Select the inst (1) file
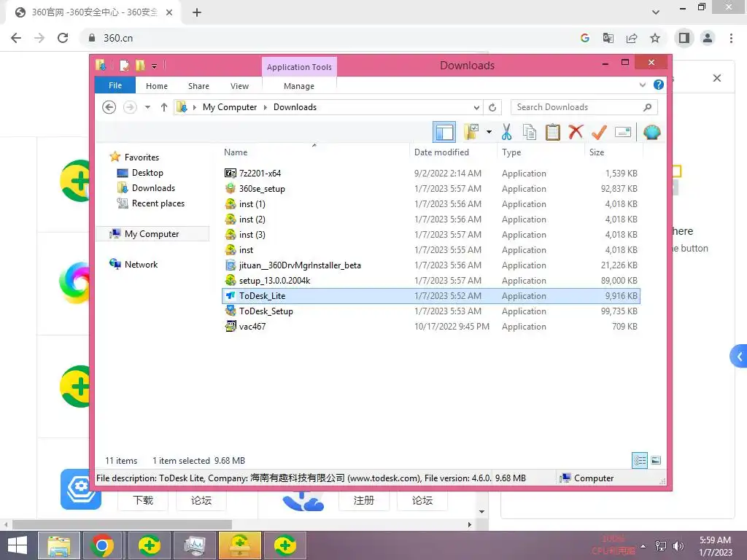 pos(430,204)
